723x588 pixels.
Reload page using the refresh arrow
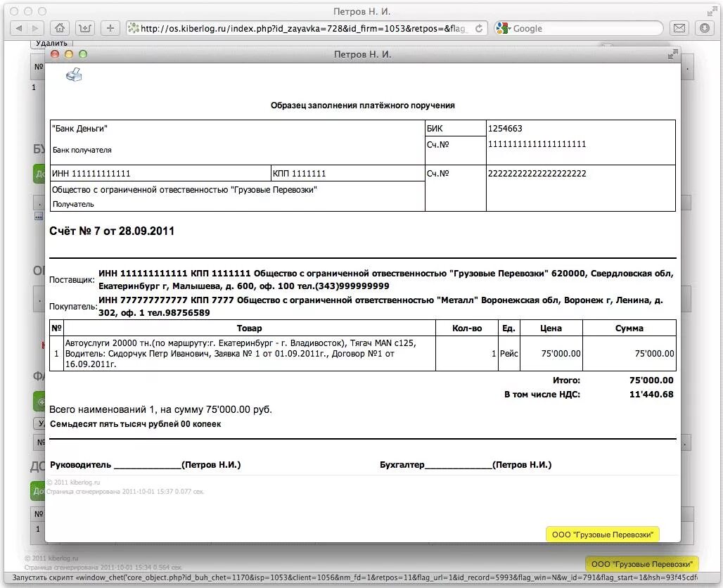479,28
